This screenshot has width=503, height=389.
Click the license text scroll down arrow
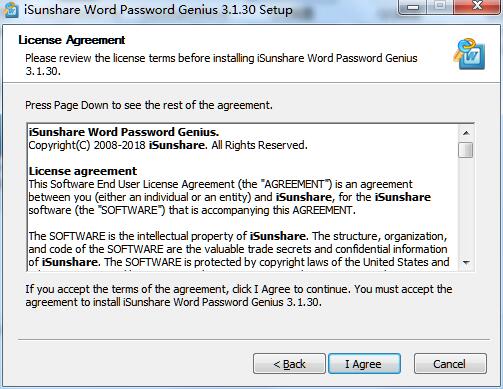pos(466,263)
